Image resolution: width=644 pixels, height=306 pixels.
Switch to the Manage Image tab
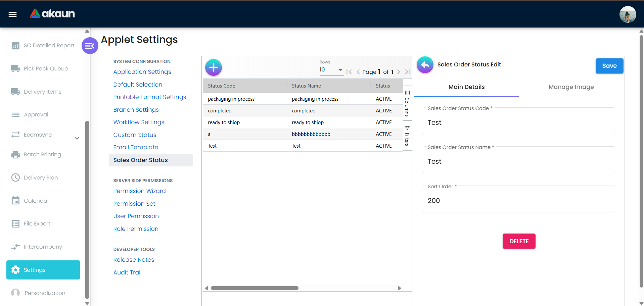pos(571,87)
